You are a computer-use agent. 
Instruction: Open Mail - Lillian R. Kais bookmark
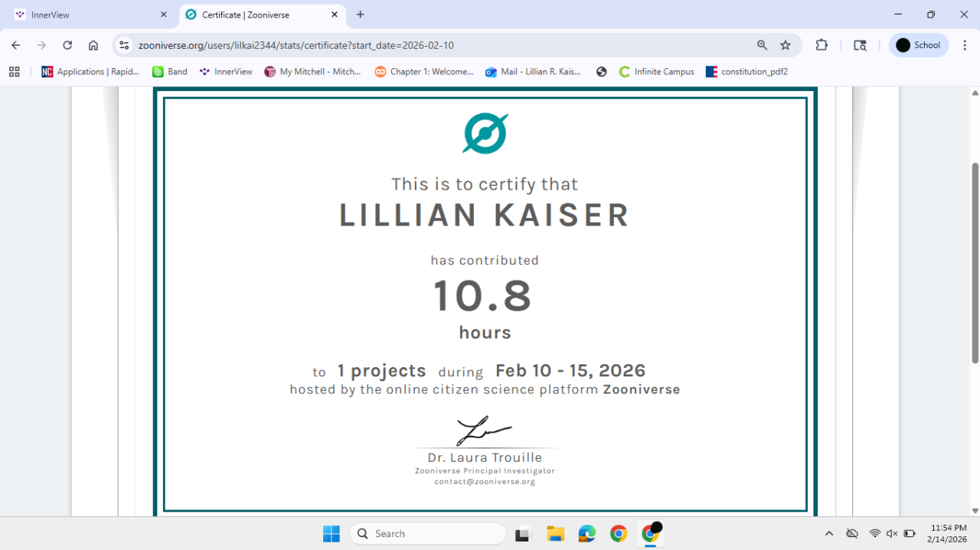[x=533, y=71]
